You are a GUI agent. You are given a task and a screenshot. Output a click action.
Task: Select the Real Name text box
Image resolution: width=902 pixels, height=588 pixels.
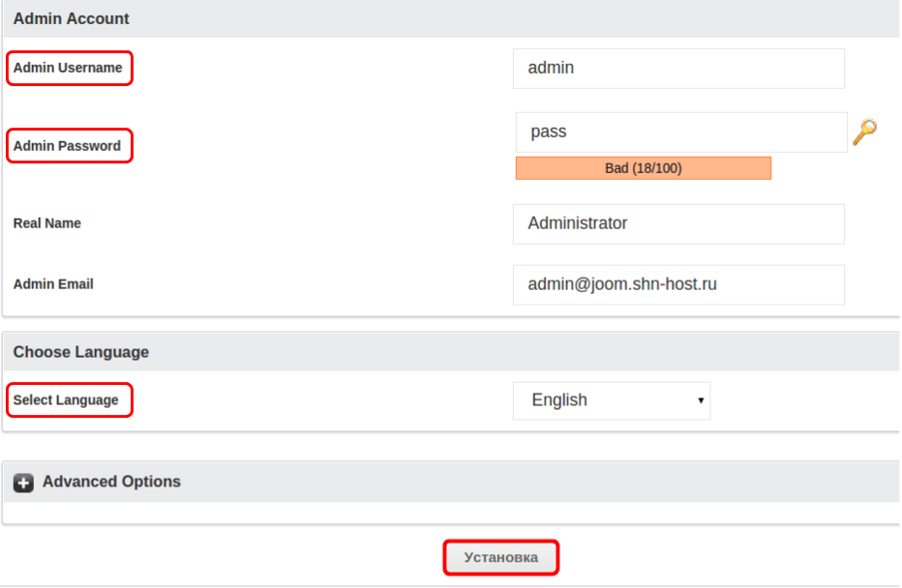pos(678,223)
